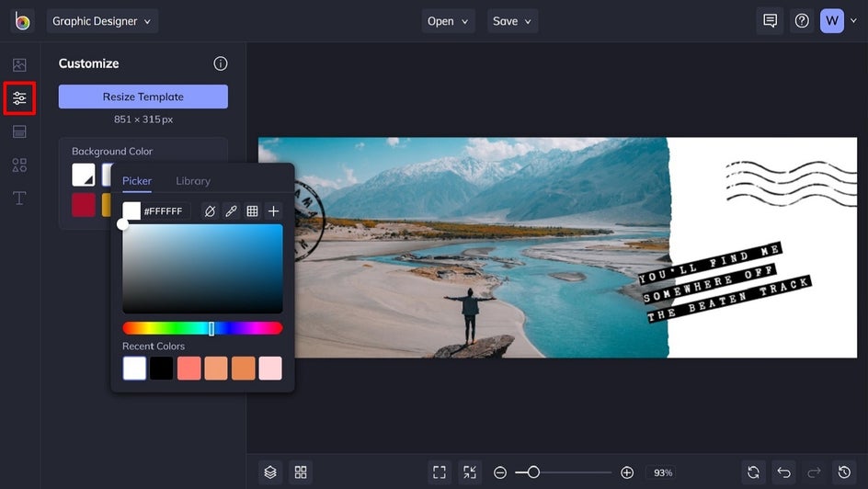Choose the light orange recent color swatch
This screenshot has width=868, height=489.
point(216,369)
